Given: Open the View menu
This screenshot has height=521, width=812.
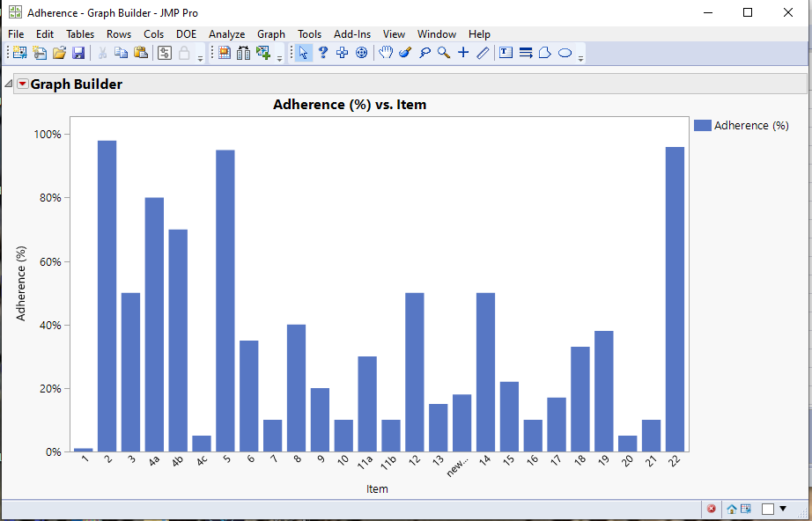Looking at the screenshot, I should 394,34.
